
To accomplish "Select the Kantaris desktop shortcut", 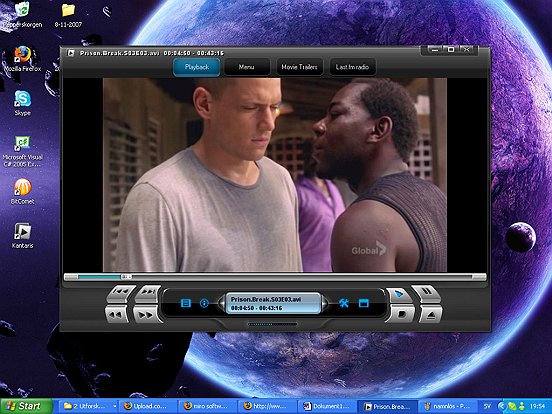I will [22, 236].
